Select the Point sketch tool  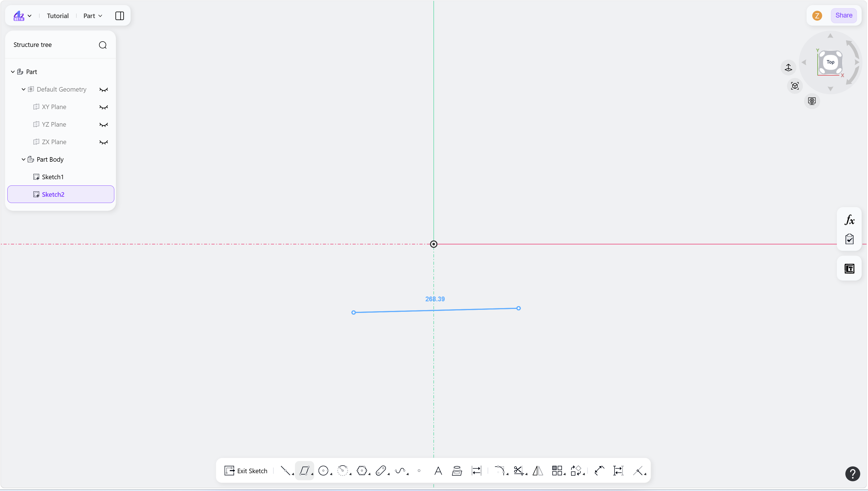click(419, 470)
